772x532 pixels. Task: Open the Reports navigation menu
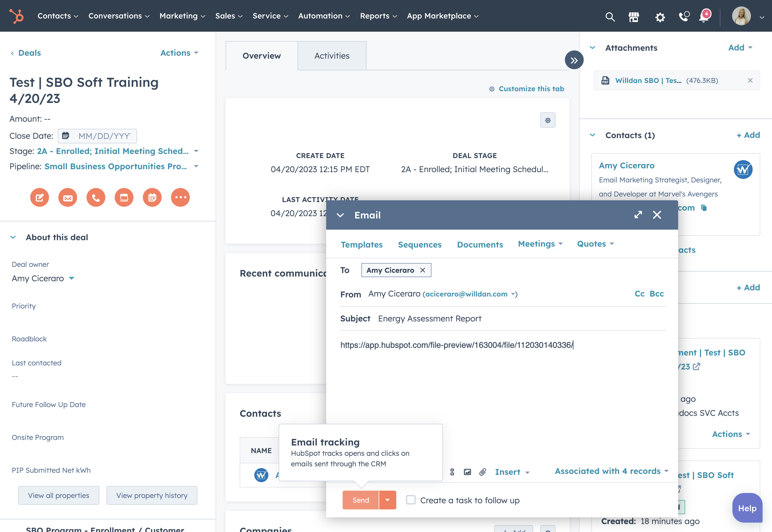coord(378,16)
